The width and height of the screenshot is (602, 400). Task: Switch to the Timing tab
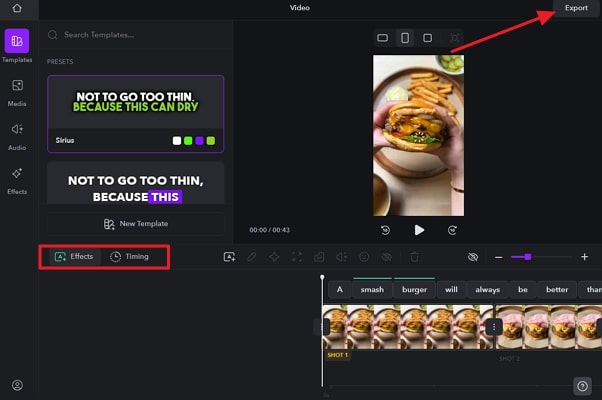click(129, 256)
